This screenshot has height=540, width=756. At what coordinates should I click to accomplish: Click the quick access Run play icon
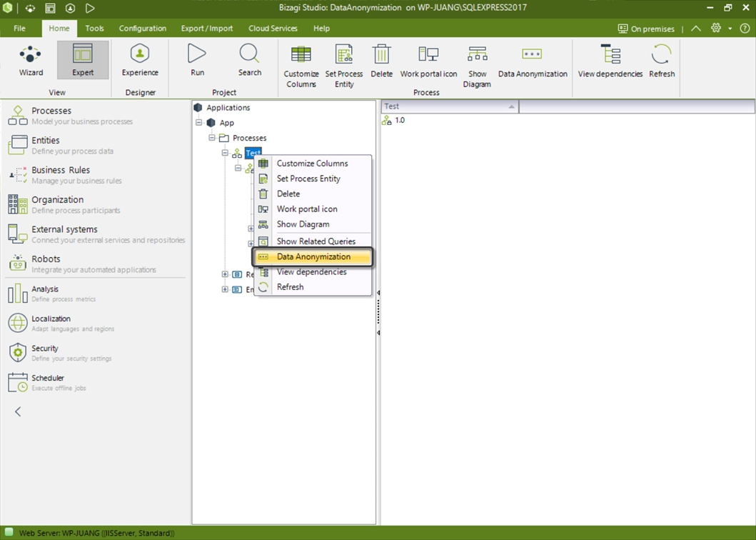[90, 8]
